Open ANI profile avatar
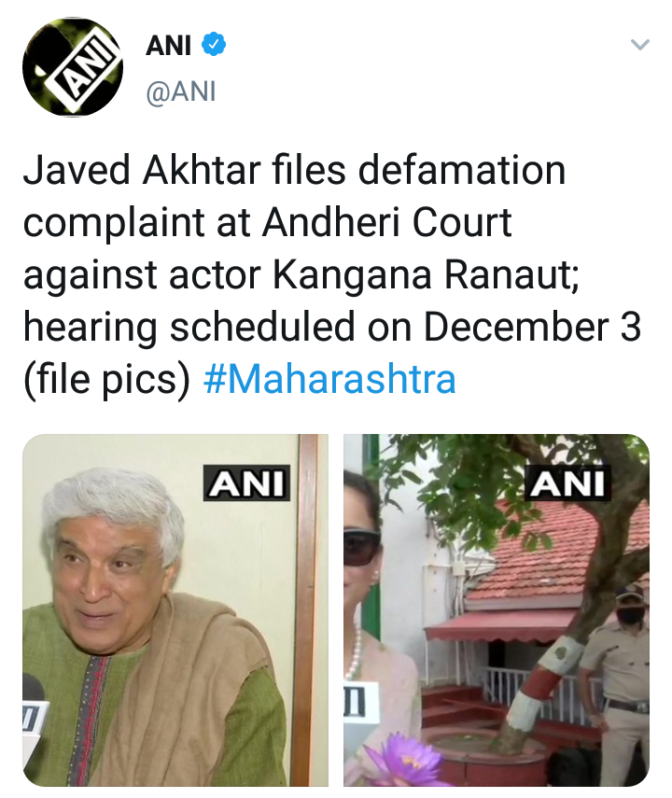672x798 pixels. pyautogui.click(x=72, y=66)
